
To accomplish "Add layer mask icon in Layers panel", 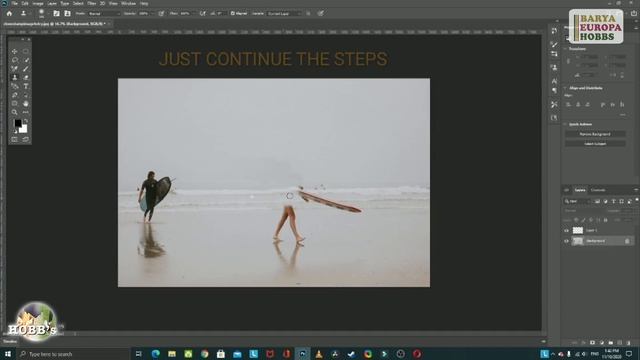I will pos(593,342).
